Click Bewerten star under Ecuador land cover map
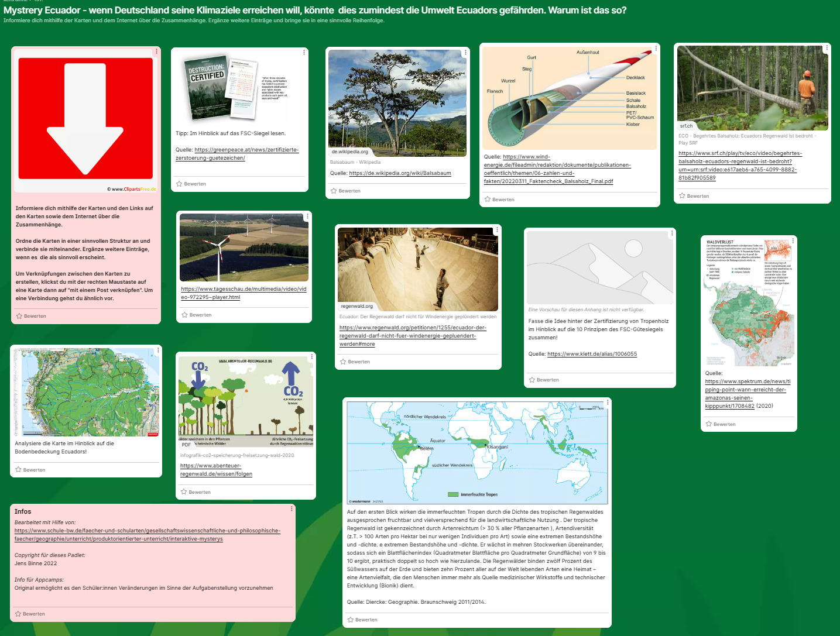Screen dimensions: 840x636 click(19, 470)
